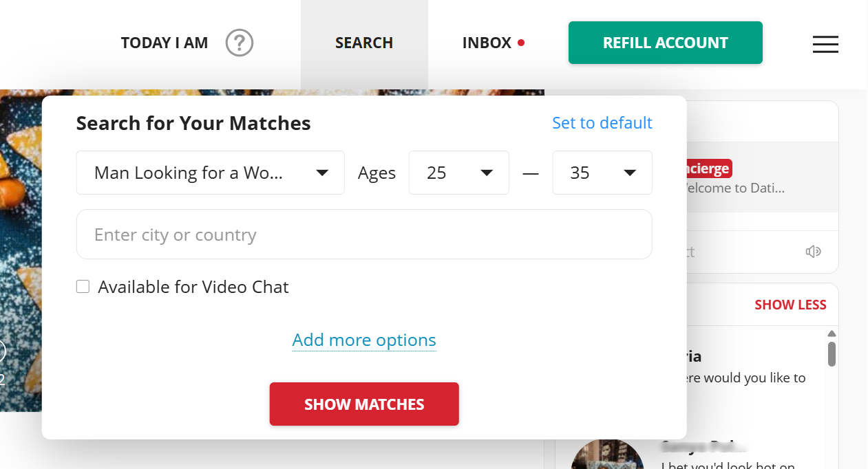Click the Show Matches button
This screenshot has height=469, width=868.
click(364, 404)
